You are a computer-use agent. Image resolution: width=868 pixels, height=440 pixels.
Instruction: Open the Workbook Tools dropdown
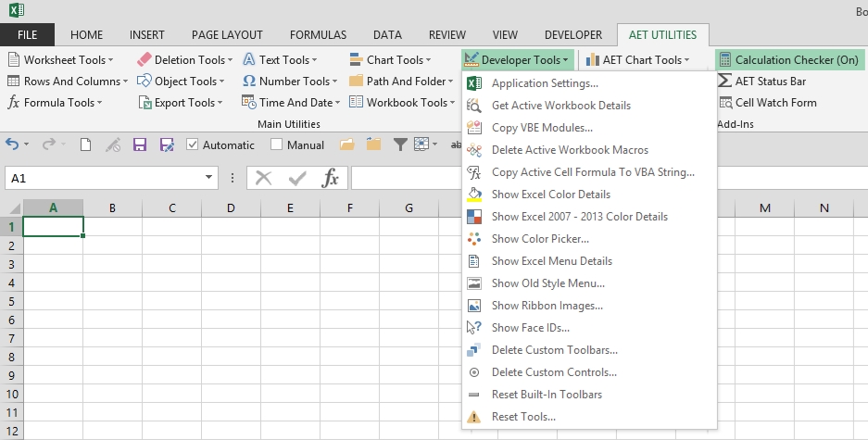point(402,103)
